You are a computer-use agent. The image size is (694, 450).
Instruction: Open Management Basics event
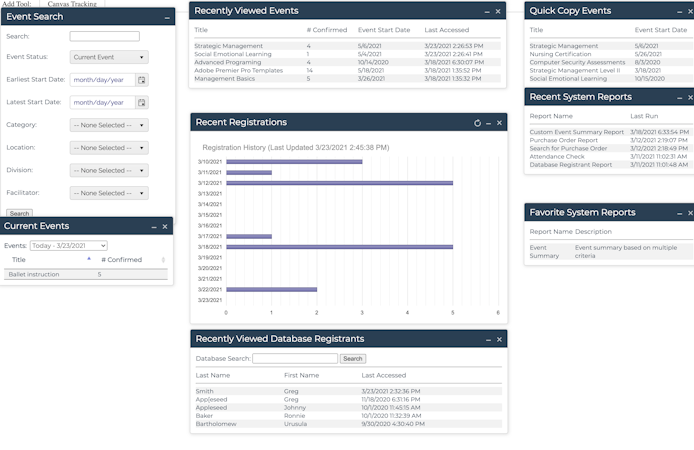pyautogui.click(x=224, y=79)
